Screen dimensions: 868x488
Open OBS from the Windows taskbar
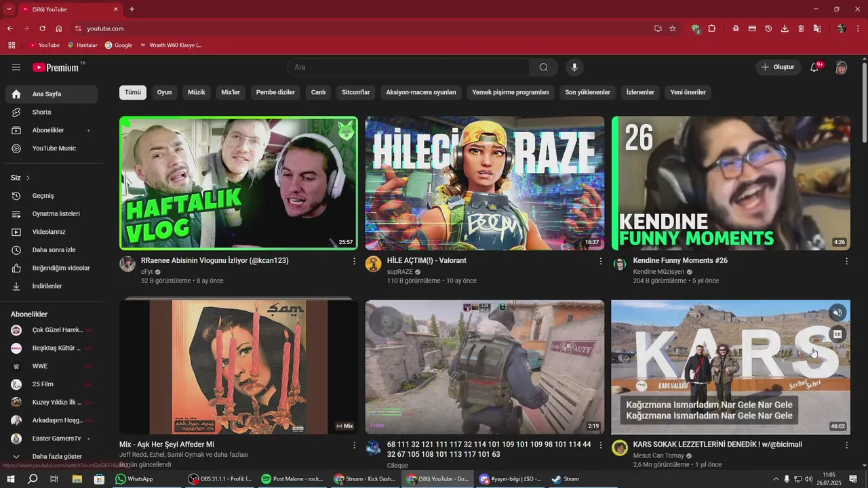point(220,479)
